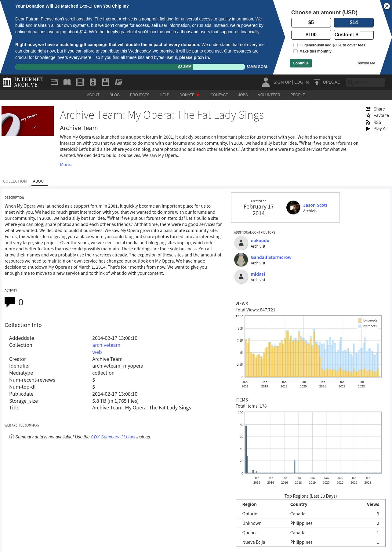Click the upload arrow icon
The width and height of the screenshot is (392, 552).
pos(317,82)
